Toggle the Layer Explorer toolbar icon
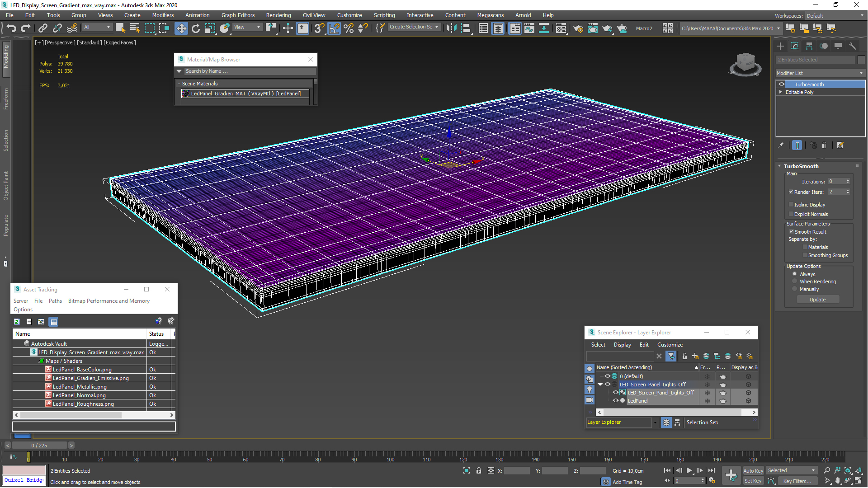 [x=498, y=28]
